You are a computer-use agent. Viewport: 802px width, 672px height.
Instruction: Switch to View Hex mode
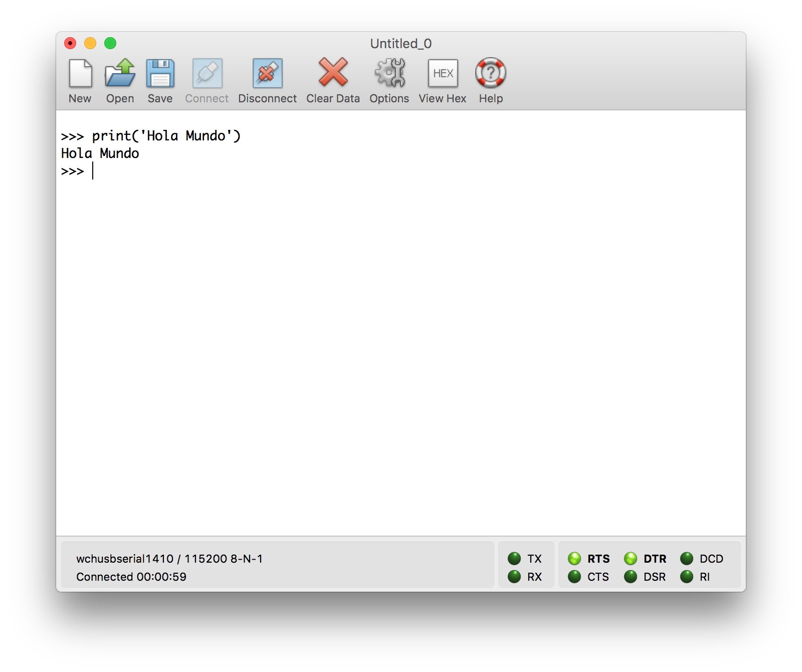click(443, 73)
